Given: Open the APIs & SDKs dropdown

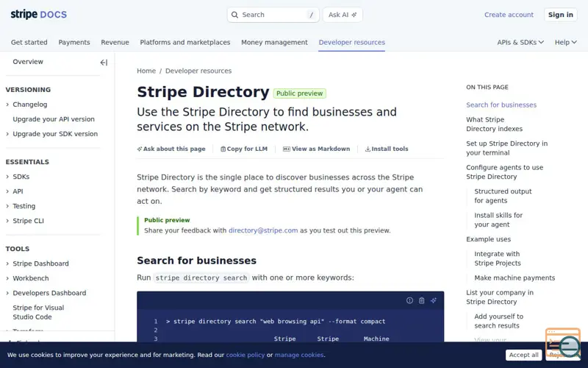Looking at the screenshot, I should pos(520,43).
